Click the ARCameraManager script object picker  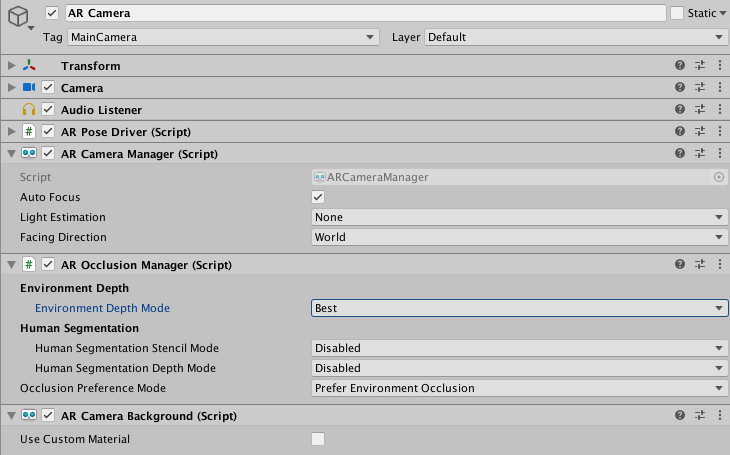718,177
